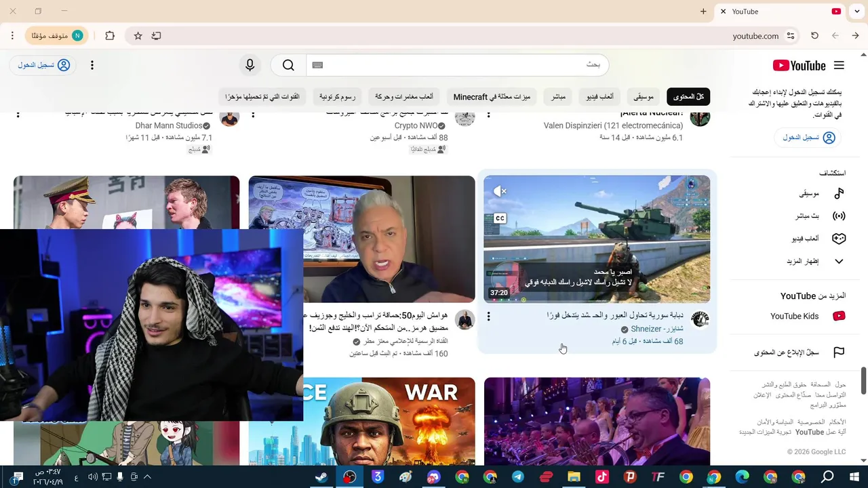Bookmark this page with the star icon
Image resolution: width=868 pixels, height=488 pixels.
(x=138, y=36)
